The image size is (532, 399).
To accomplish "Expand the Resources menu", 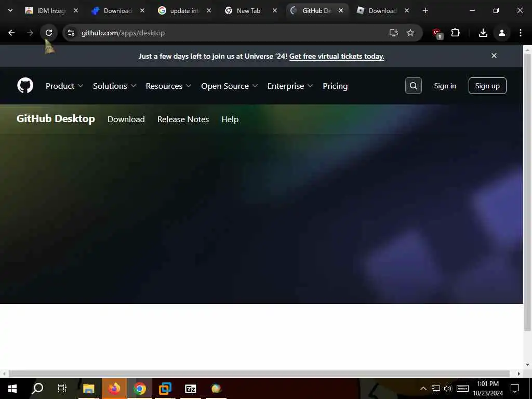I will [x=169, y=86].
